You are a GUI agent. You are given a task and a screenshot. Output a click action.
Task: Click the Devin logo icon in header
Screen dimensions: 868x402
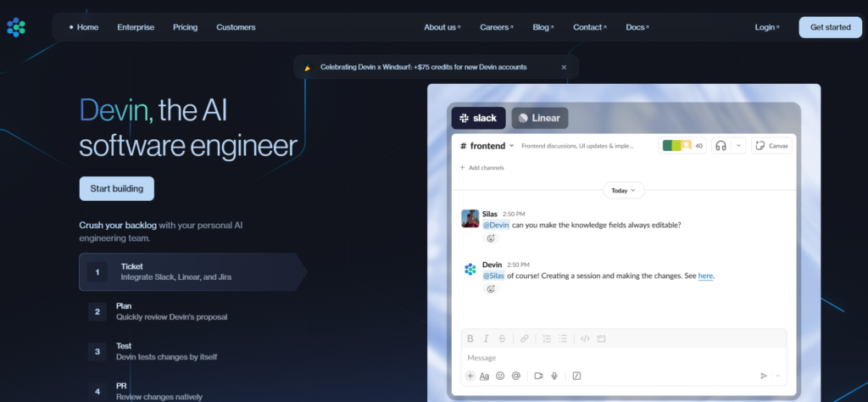point(16,27)
